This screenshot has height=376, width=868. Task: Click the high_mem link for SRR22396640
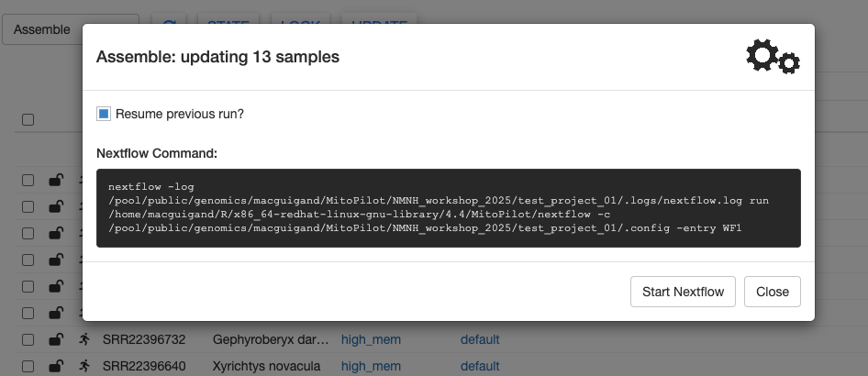pyautogui.click(x=371, y=366)
